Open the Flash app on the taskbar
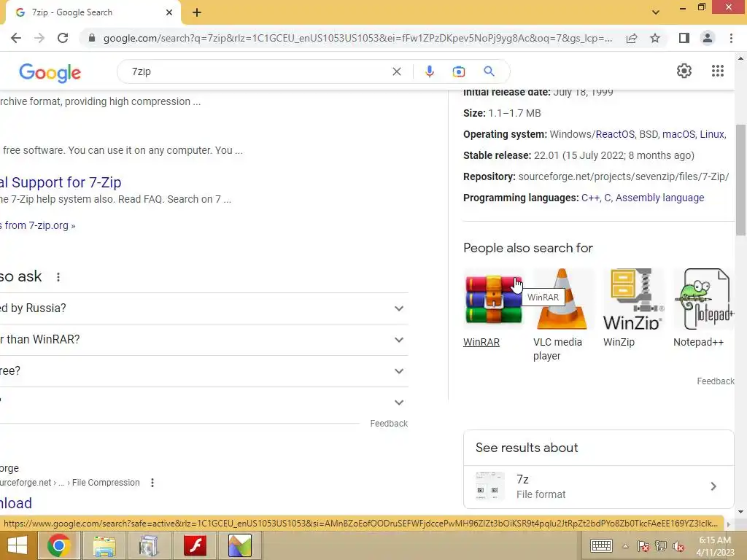Screen dimensions: 747x560 [195, 545]
